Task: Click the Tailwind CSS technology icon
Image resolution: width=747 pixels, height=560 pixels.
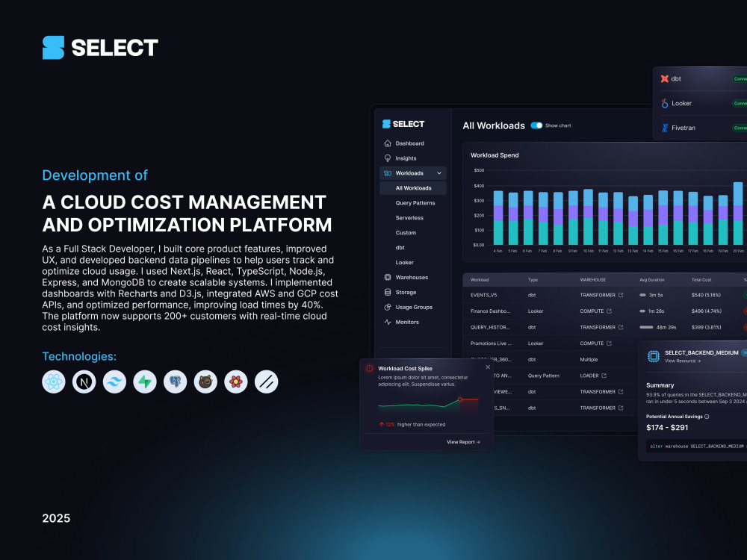Action: point(114,382)
